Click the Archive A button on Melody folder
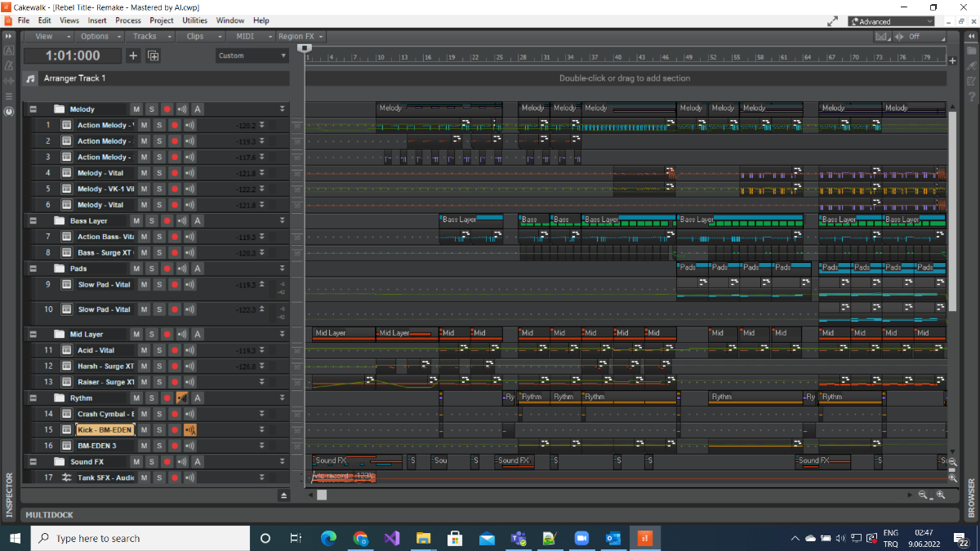 pyautogui.click(x=198, y=109)
